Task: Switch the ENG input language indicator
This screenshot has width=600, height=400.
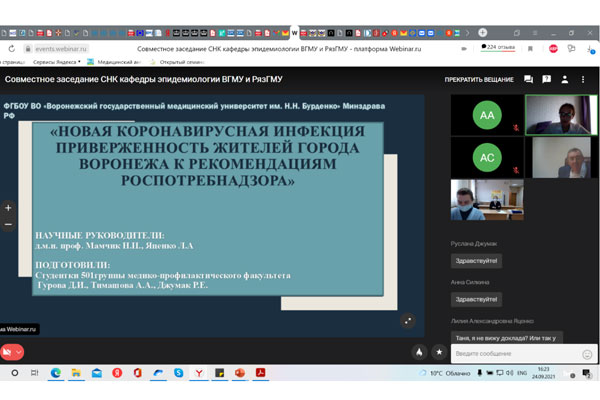Action: pos(522,373)
